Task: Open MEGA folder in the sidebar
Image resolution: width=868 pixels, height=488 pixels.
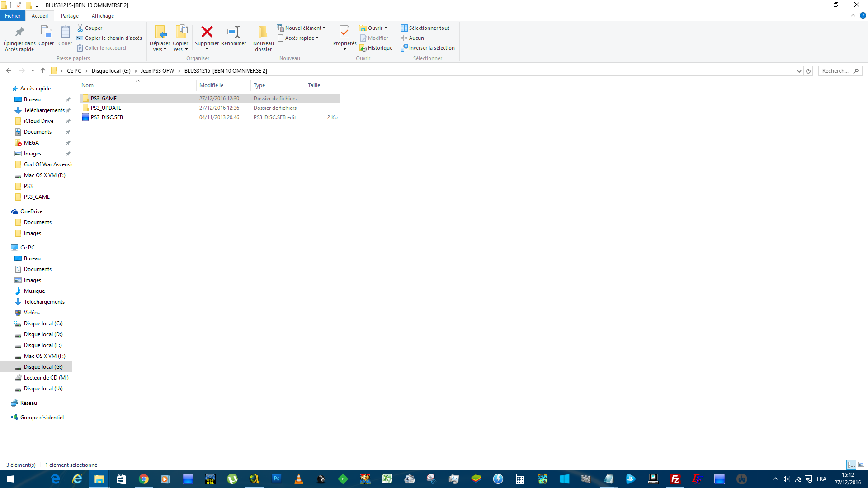Action: click(x=31, y=143)
